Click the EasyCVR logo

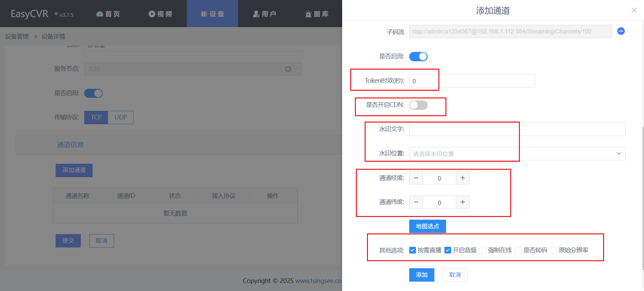point(30,14)
